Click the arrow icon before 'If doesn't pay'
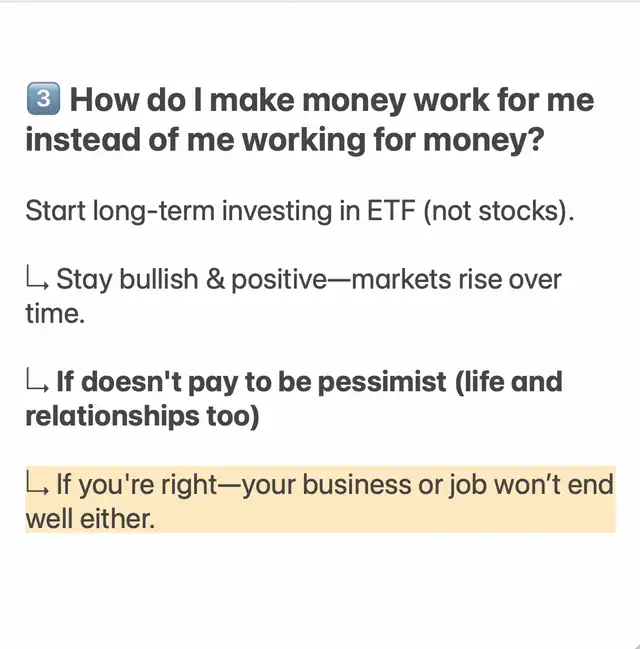The image size is (640, 649). click(37, 380)
